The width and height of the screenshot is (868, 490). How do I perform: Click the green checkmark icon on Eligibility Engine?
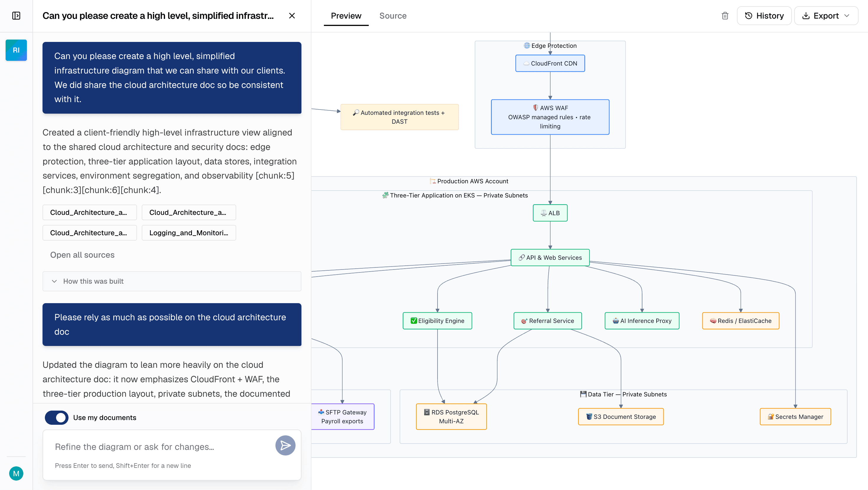pos(413,321)
